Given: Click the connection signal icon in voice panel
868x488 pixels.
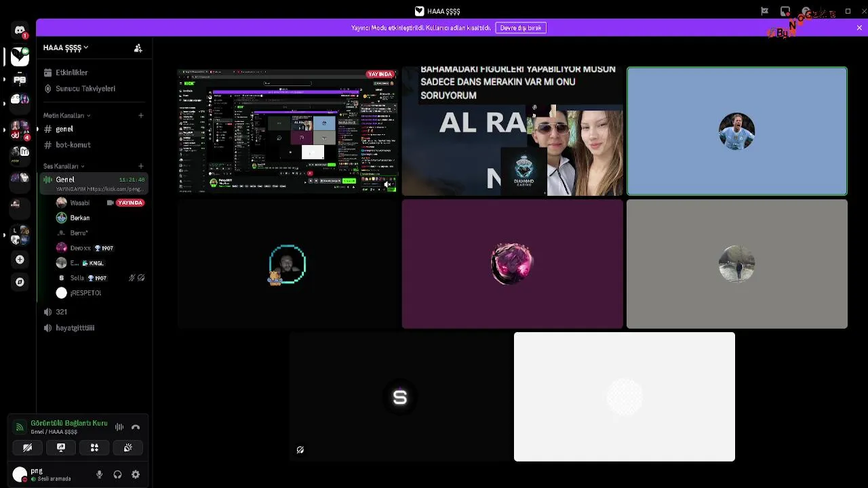Looking at the screenshot, I should [20, 427].
